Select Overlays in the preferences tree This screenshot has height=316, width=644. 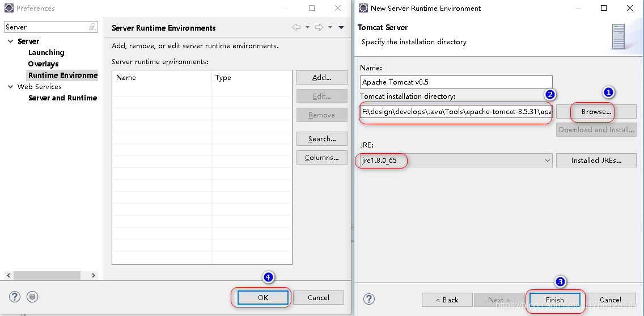point(43,64)
